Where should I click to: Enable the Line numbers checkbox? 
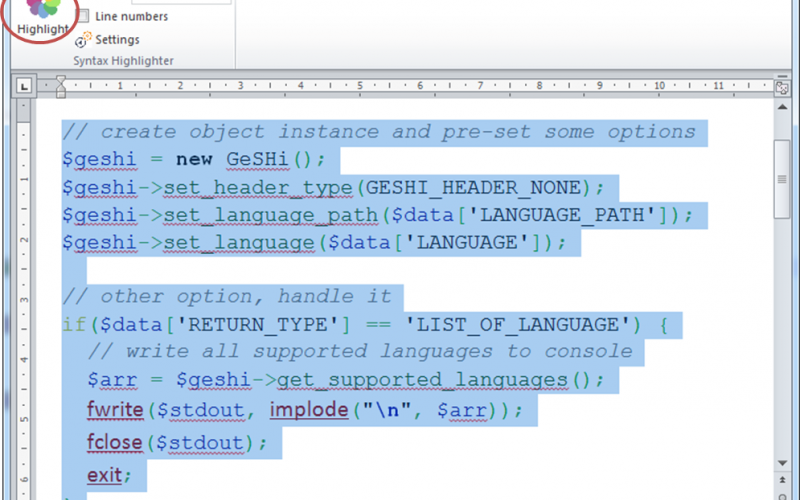[83, 16]
